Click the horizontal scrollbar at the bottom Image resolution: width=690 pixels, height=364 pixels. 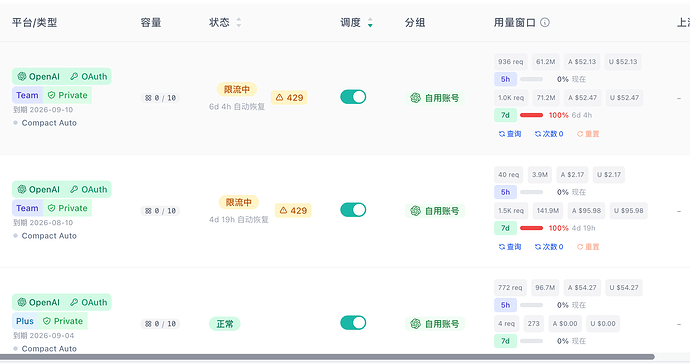point(327,357)
